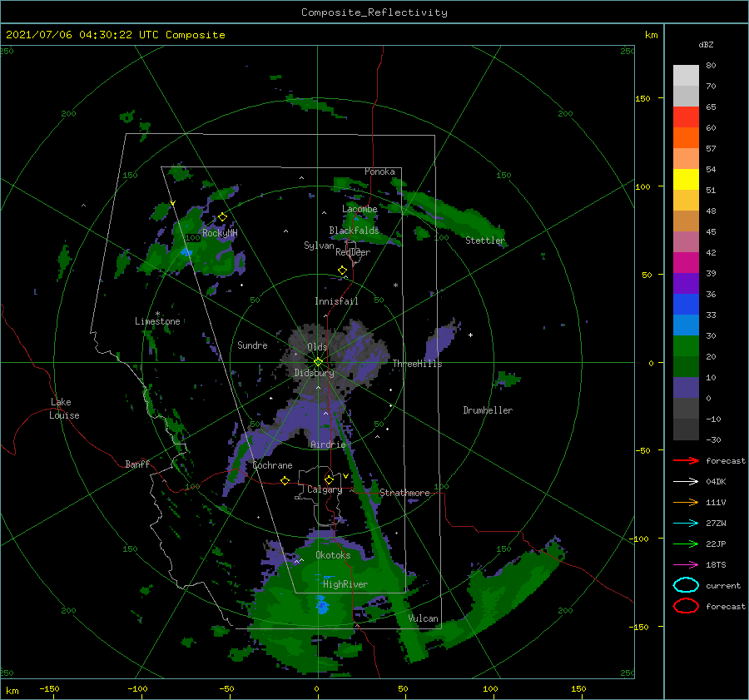Screen dimensions: 749x700
Task: Pick the 39 dBZ purple swatch
Action: pyautogui.click(x=686, y=283)
